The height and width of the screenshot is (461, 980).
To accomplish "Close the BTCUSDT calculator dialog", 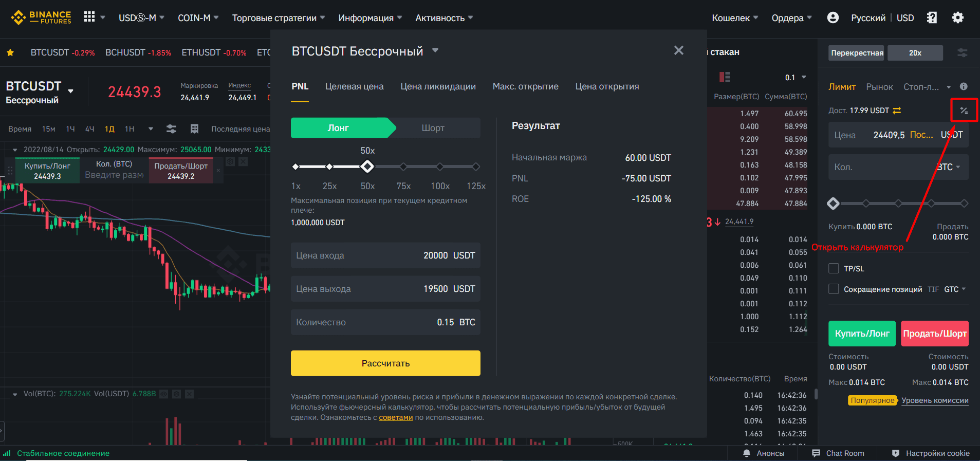I will (x=679, y=50).
